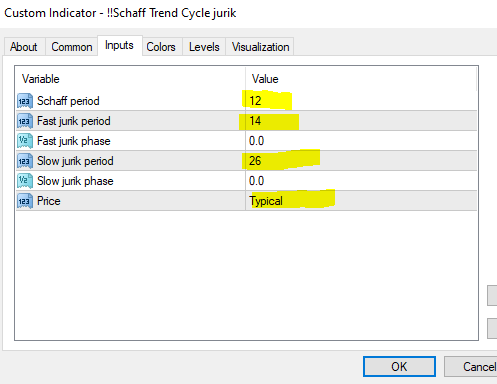Switch to the Common tab

72,47
